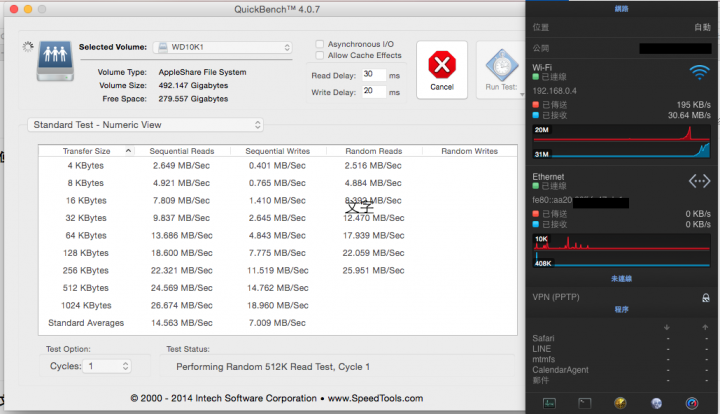The width and height of the screenshot is (720, 414).
Task: Click the 26.674 MB/Sec sequential read value
Action: (x=181, y=306)
